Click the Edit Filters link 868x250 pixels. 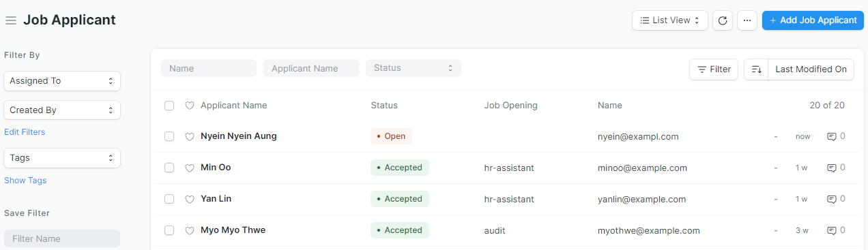(x=25, y=132)
